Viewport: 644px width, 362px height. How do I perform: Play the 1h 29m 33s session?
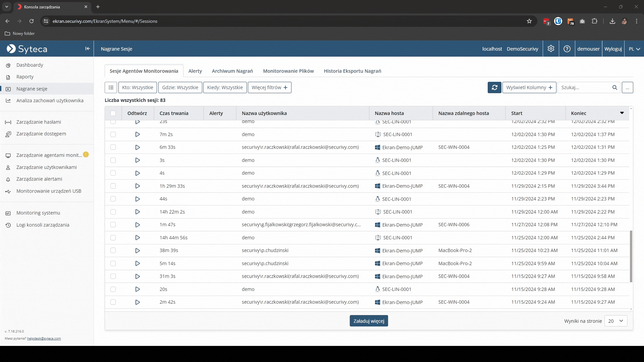(x=138, y=186)
